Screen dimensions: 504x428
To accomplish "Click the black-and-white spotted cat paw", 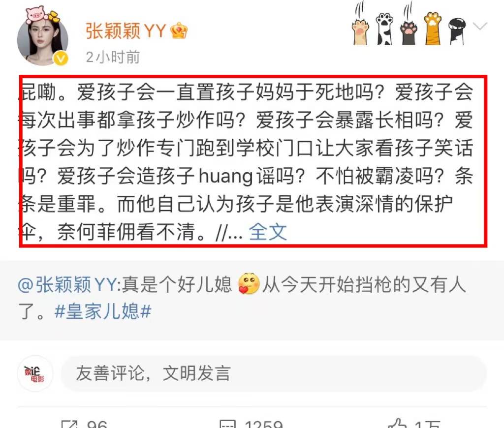I will coord(384,29).
